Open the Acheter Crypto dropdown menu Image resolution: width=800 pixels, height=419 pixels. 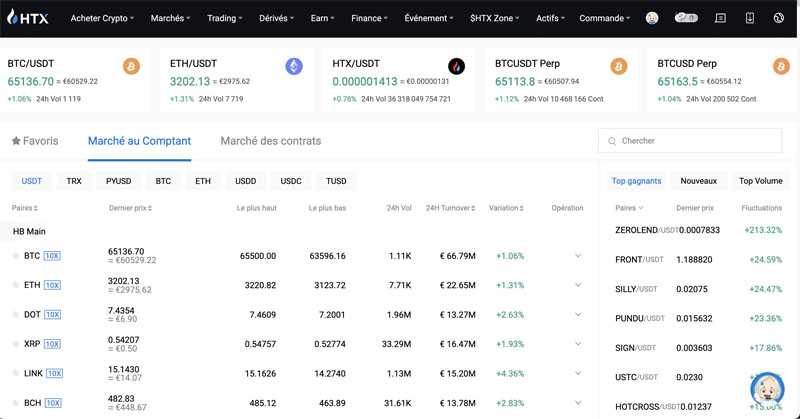(x=102, y=18)
